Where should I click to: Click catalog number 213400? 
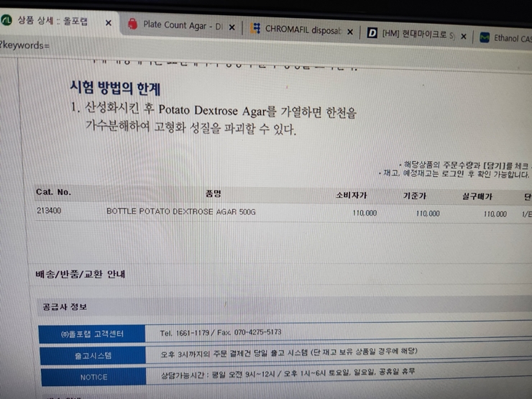click(x=49, y=211)
